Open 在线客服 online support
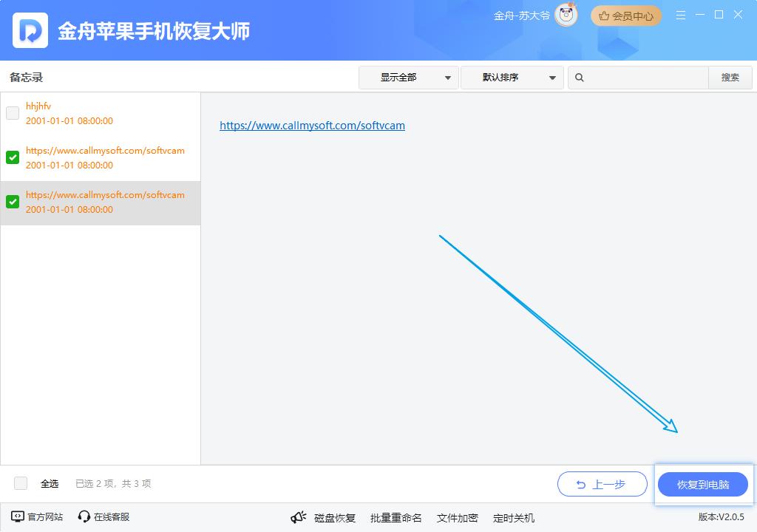 (103, 516)
